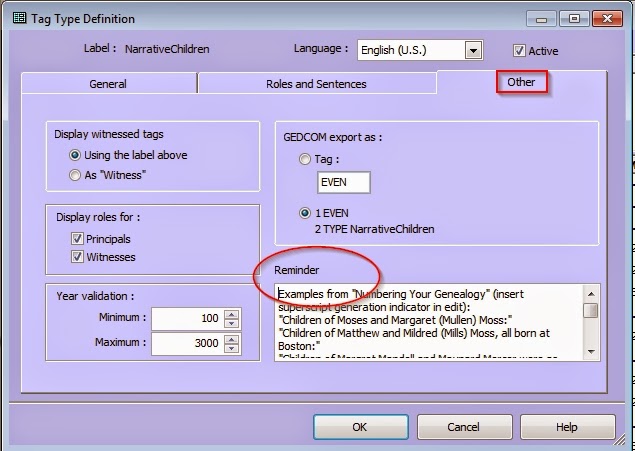The width and height of the screenshot is (635, 451).
Task: Click the 'GEDCOM export as :' heading
Action: (332, 137)
